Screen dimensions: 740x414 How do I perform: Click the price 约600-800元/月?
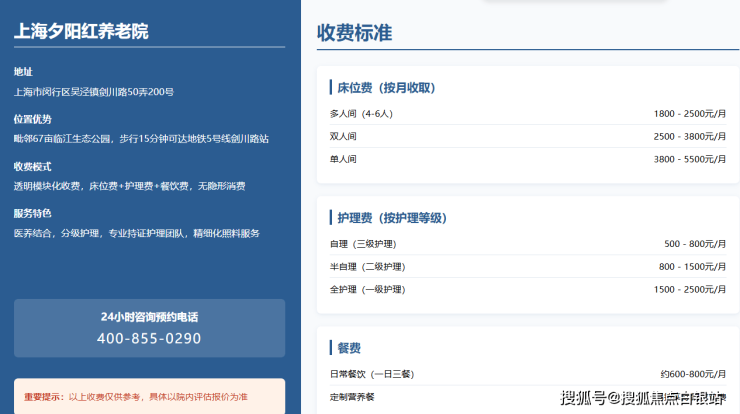coord(693,374)
